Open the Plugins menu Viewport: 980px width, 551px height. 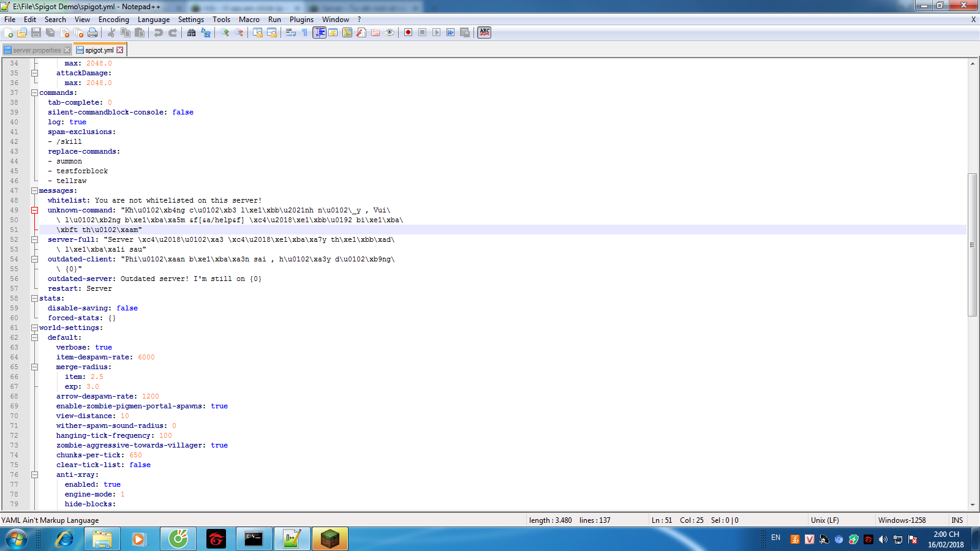(x=301, y=20)
